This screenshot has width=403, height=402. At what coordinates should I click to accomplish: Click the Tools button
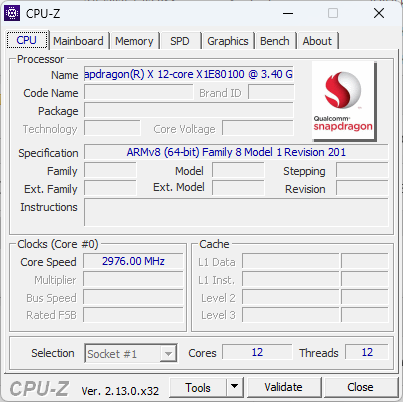pos(198,387)
